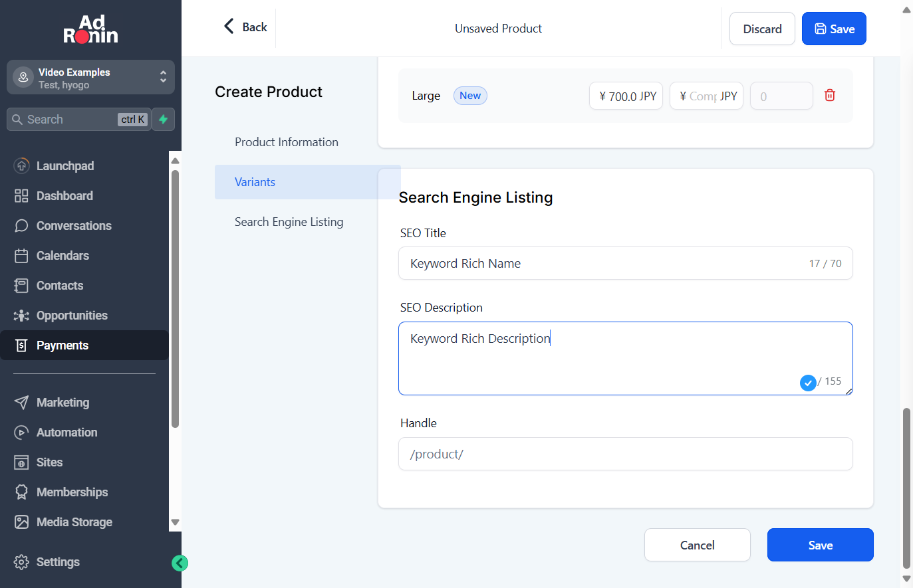
Task: Click the Large variant price field
Action: [x=626, y=96]
